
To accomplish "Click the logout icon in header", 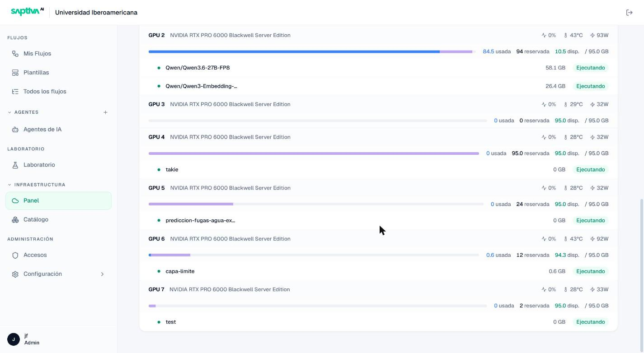I will tap(629, 13).
